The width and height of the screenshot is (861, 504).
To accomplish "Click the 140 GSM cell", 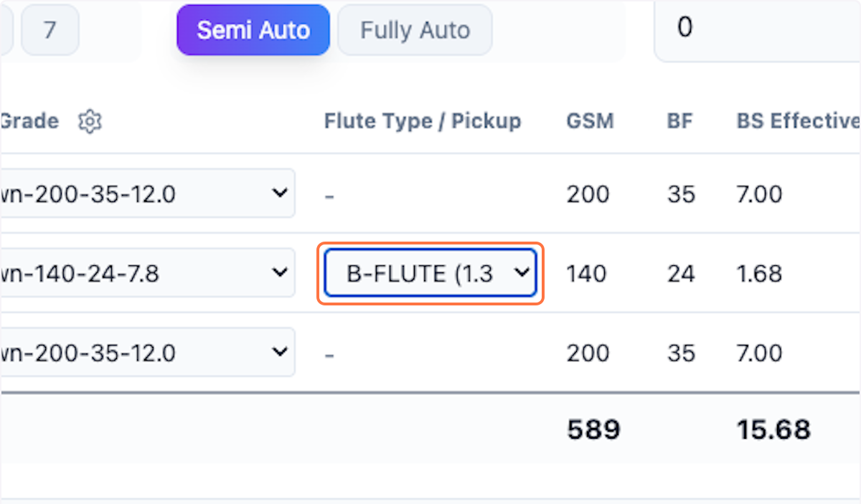I will coord(587,273).
